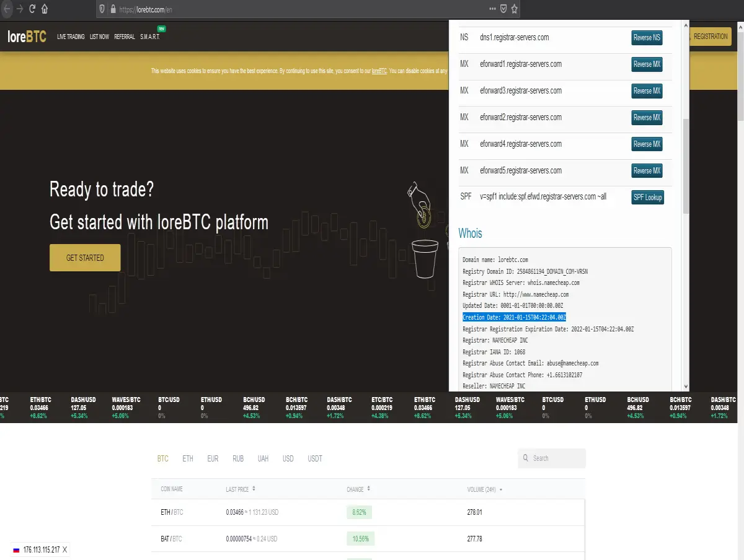Click the loreBTC logo
744x560 pixels.
click(x=27, y=37)
